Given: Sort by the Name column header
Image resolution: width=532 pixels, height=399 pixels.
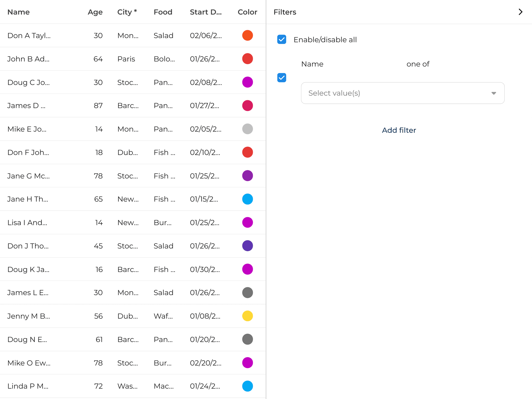Looking at the screenshot, I should 19,12.
